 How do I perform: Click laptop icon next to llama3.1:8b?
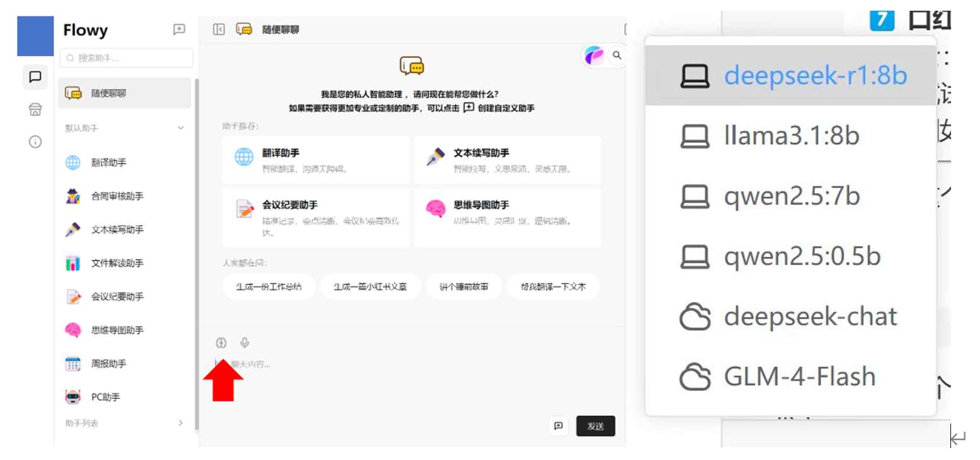[695, 136]
